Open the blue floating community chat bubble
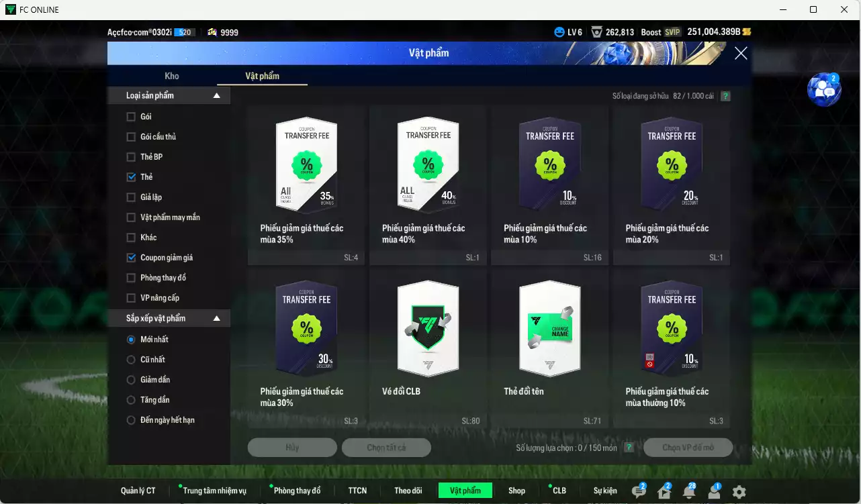 [x=823, y=90]
